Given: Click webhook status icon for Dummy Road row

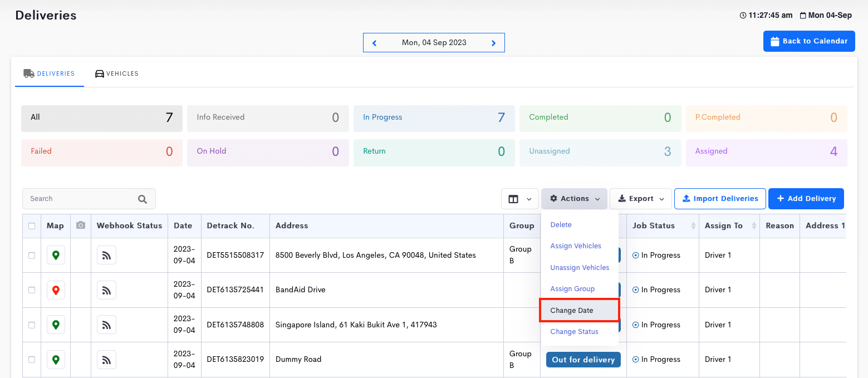Looking at the screenshot, I should (106, 360).
